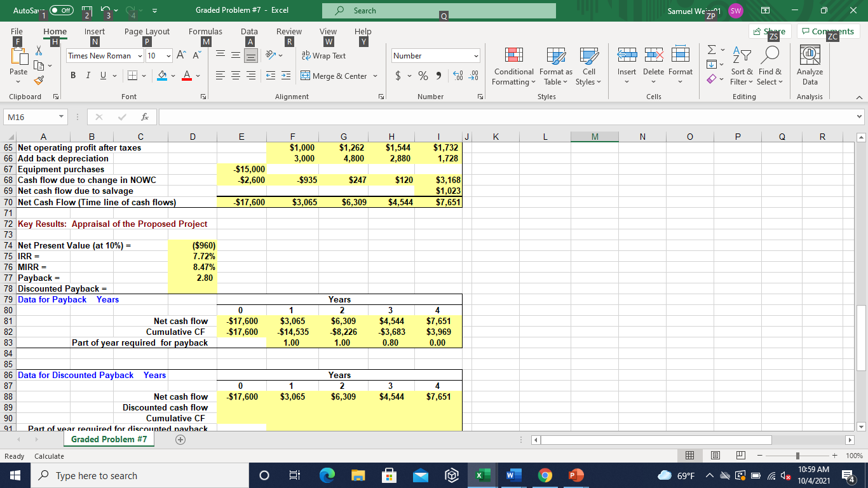The width and height of the screenshot is (868, 488).
Task: Open the Font dialog launcher
Action: [204, 97]
